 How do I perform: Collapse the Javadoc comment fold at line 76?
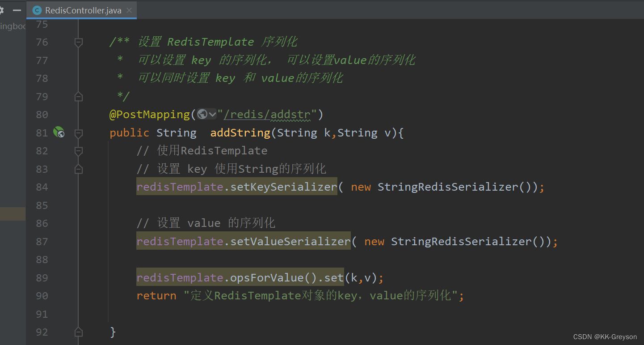pyautogui.click(x=79, y=42)
